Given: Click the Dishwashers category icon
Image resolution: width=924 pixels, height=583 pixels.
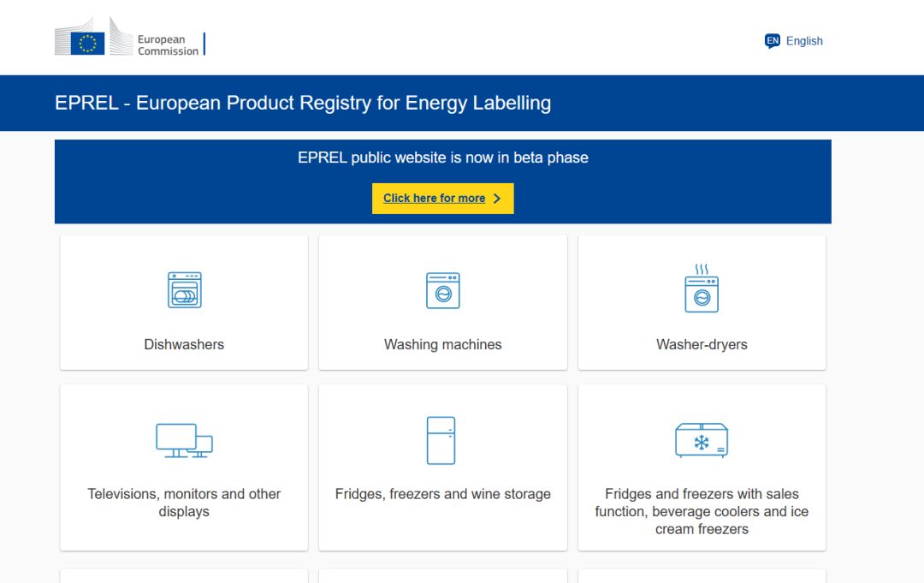Looking at the screenshot, I should [x=183, y=289].
